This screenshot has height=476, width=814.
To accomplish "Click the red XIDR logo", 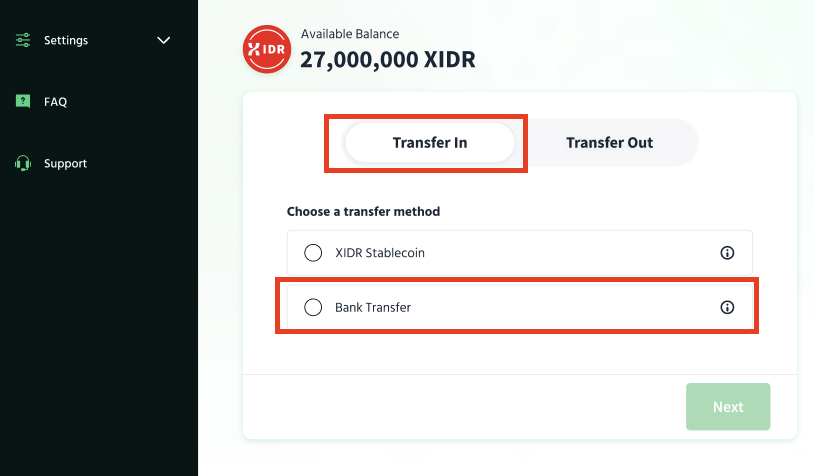I will [x=267, y=49].
